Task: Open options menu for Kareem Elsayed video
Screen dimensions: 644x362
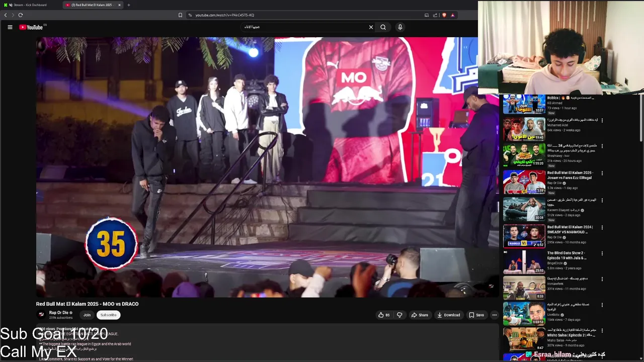Action: [x=602, y=200]
